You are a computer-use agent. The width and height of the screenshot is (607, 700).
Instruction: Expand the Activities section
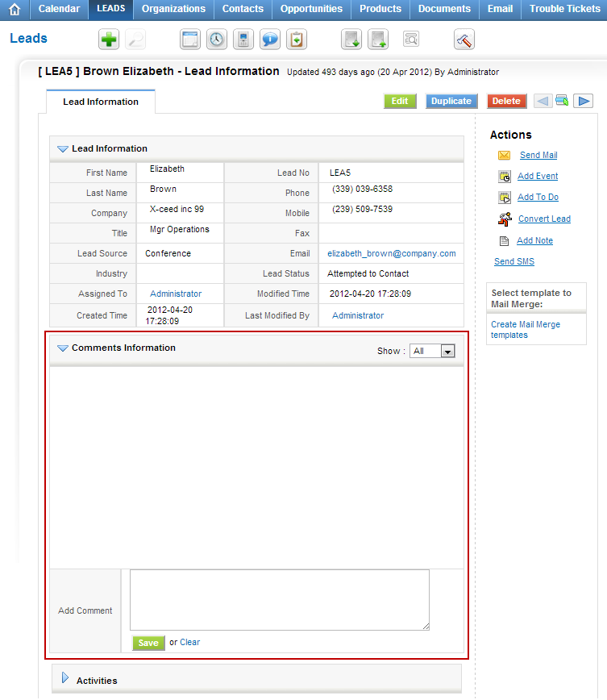(x=65, y=679)
